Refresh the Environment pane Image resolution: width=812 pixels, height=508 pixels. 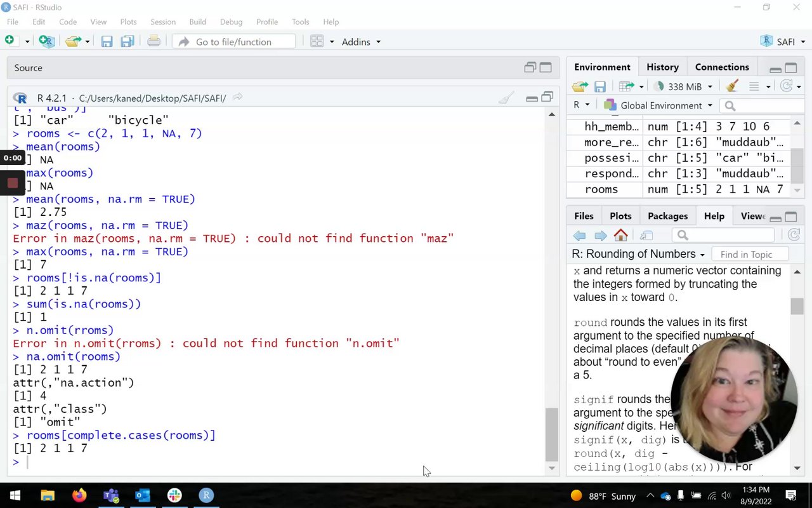click(787, 86)
